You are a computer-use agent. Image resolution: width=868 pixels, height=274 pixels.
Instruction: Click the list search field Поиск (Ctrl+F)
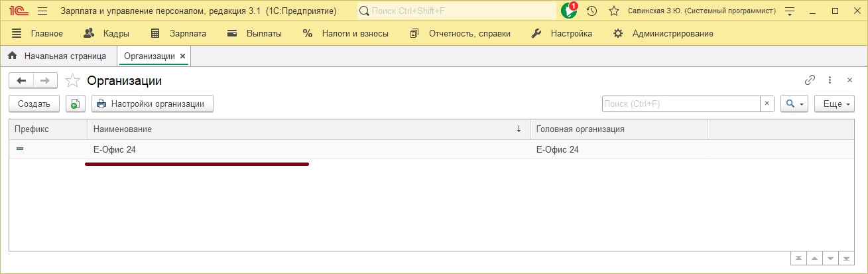point(681,103)
